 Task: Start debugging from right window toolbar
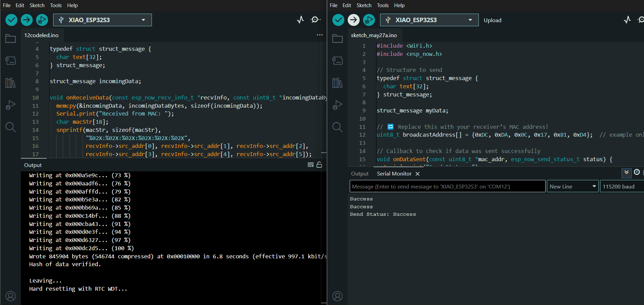coord(369,20)
